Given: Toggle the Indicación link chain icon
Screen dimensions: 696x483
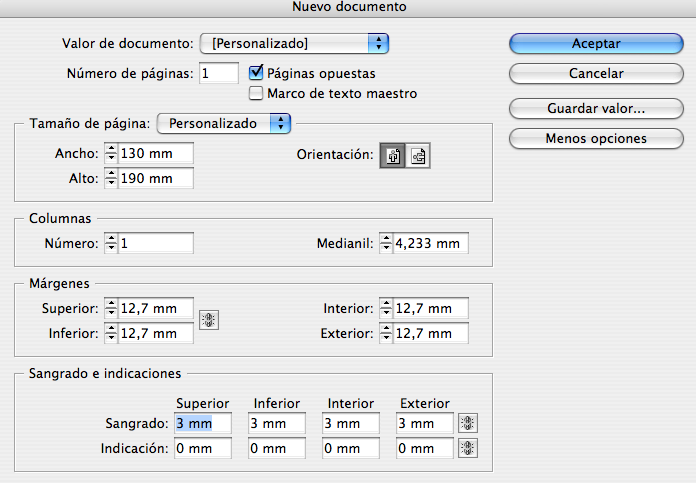Looking at the screenshot, I should coord(467,448).
